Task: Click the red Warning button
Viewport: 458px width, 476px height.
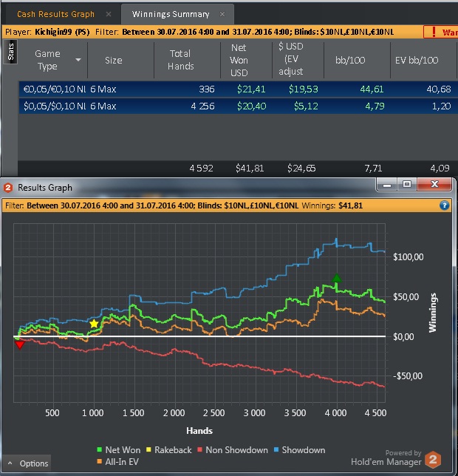Action: 441,32
